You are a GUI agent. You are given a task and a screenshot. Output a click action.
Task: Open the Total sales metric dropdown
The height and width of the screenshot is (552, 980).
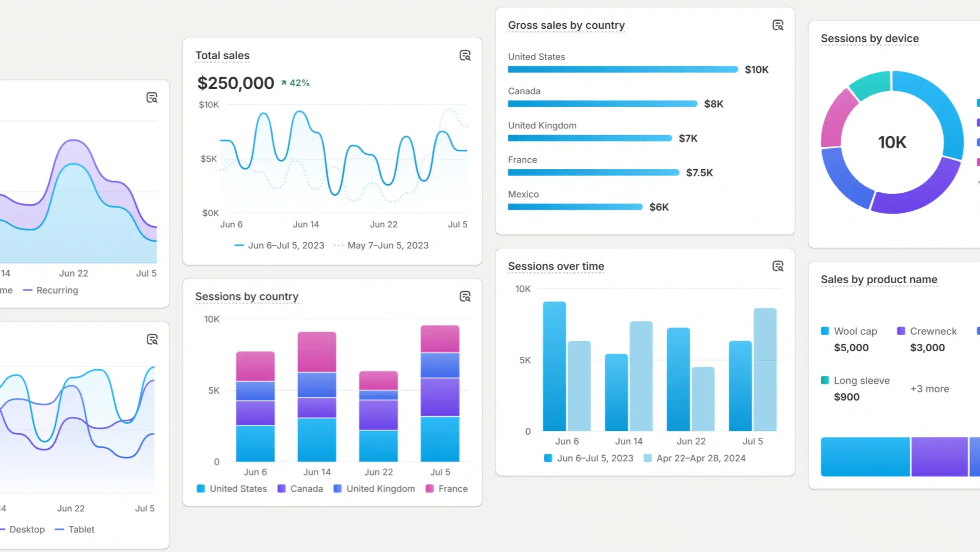point(222,56)
